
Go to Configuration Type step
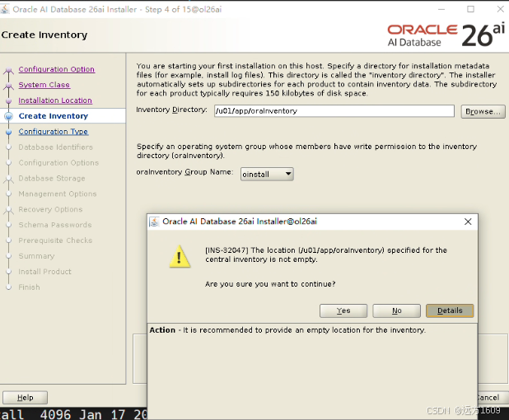pyautogui.click(x=54, y=132)
